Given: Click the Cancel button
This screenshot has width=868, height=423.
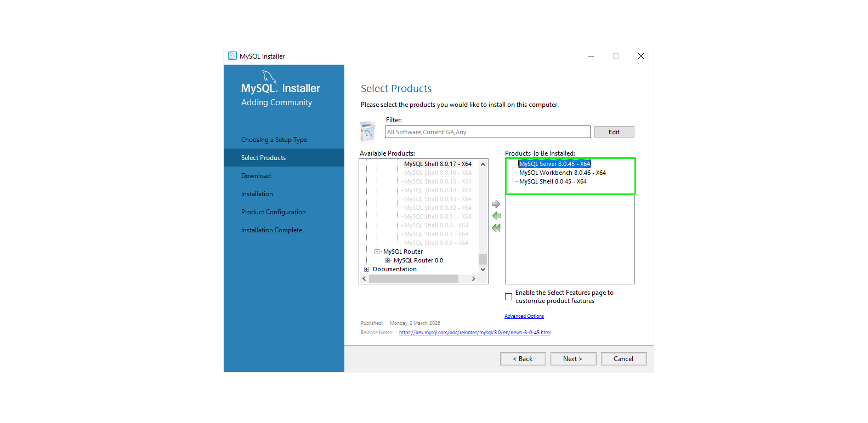Looking at the screenshot, I should click(x=623, y=359).
